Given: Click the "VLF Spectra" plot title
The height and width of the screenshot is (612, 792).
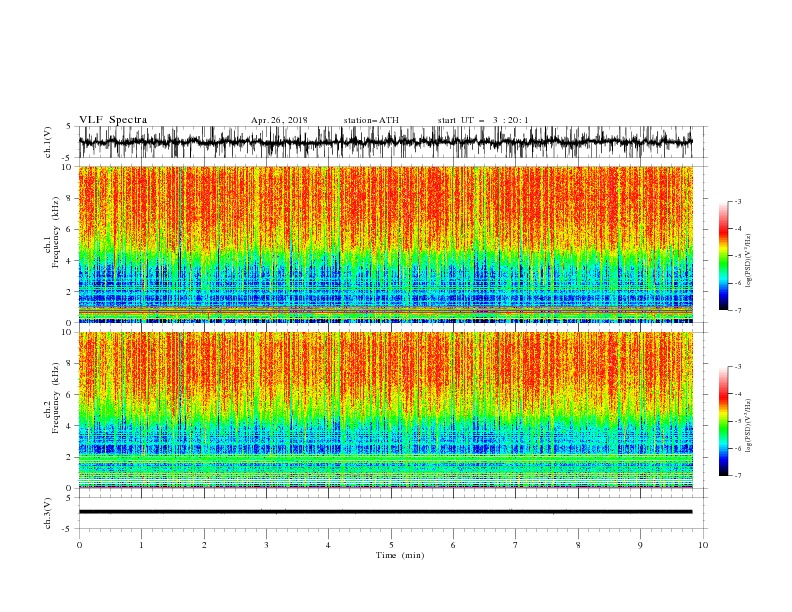Looking at the screenshot, I should click(113, 120).
